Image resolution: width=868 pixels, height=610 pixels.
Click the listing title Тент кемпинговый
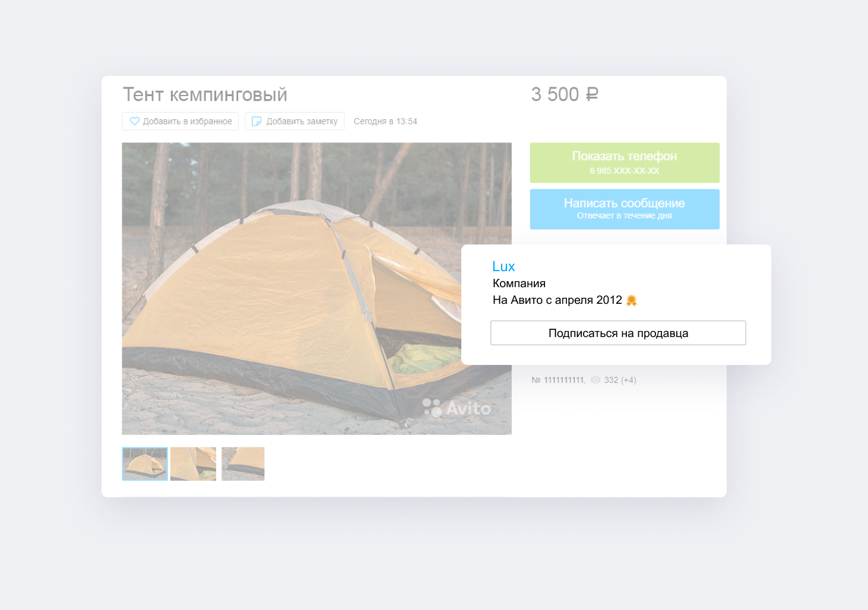tap(205, 94)
